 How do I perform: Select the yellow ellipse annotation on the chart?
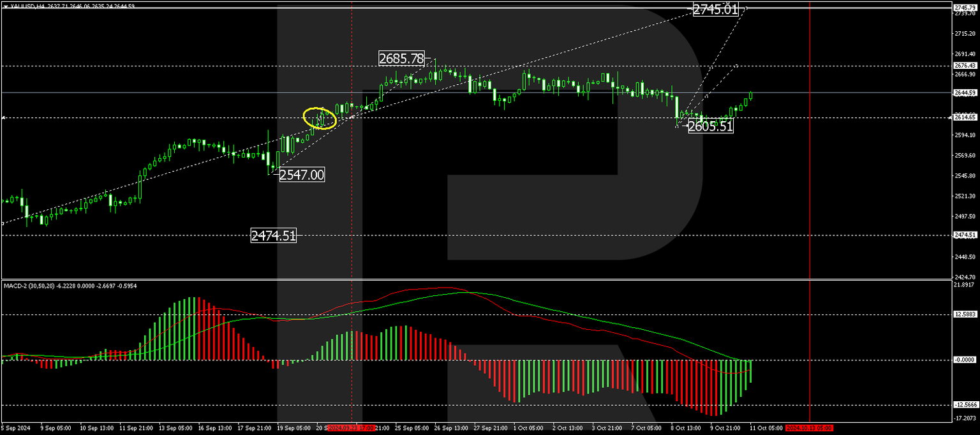click(x=319, y=117)
